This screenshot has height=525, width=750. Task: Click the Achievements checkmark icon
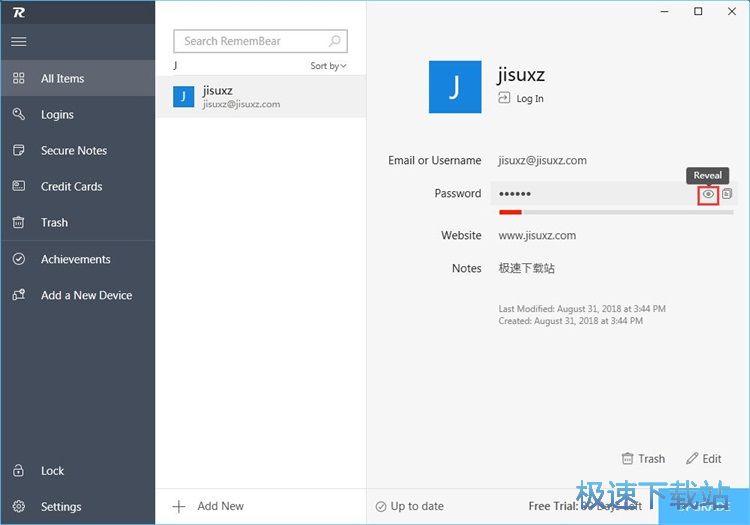(19, 259)
